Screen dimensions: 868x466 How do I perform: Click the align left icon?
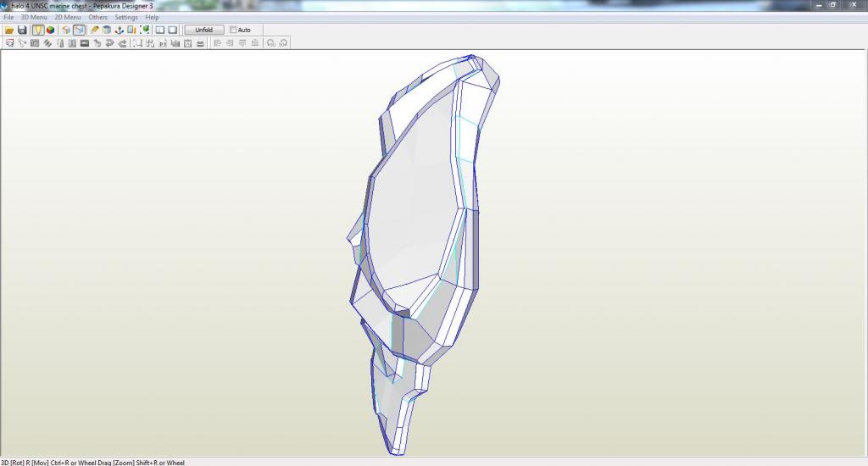pyautogui.click(x=218, y=43)
